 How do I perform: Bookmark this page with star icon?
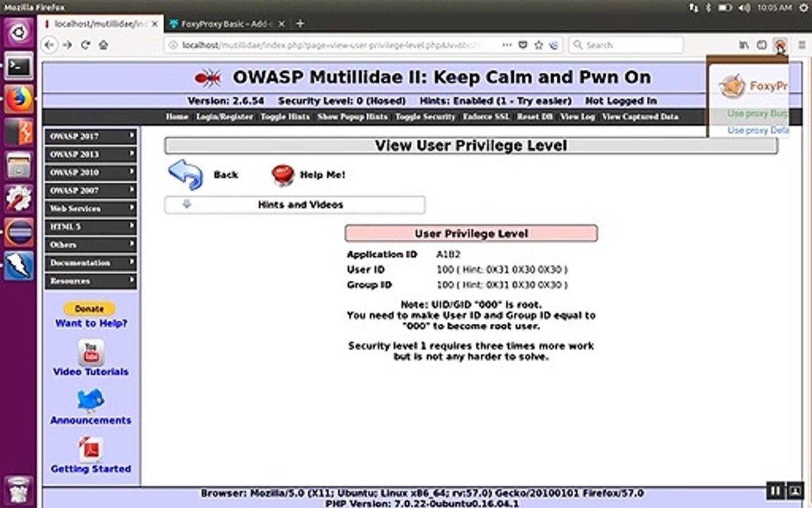coord(539,45)
